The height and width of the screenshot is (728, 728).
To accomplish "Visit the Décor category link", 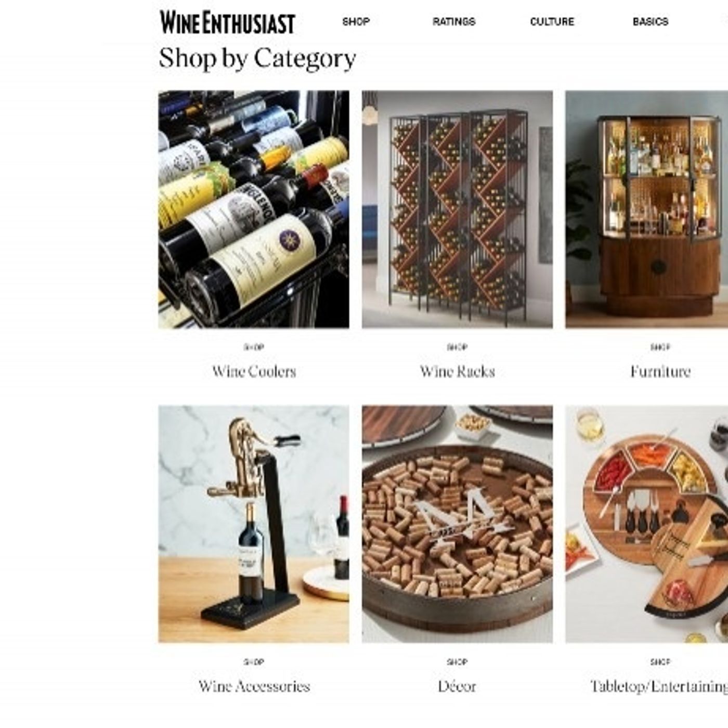I will [457, 686].
